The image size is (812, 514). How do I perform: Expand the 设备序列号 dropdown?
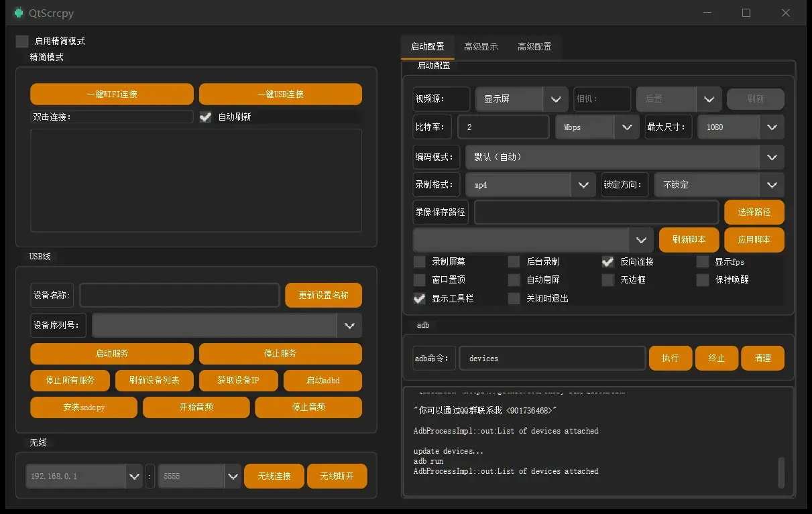click(227, 325)
